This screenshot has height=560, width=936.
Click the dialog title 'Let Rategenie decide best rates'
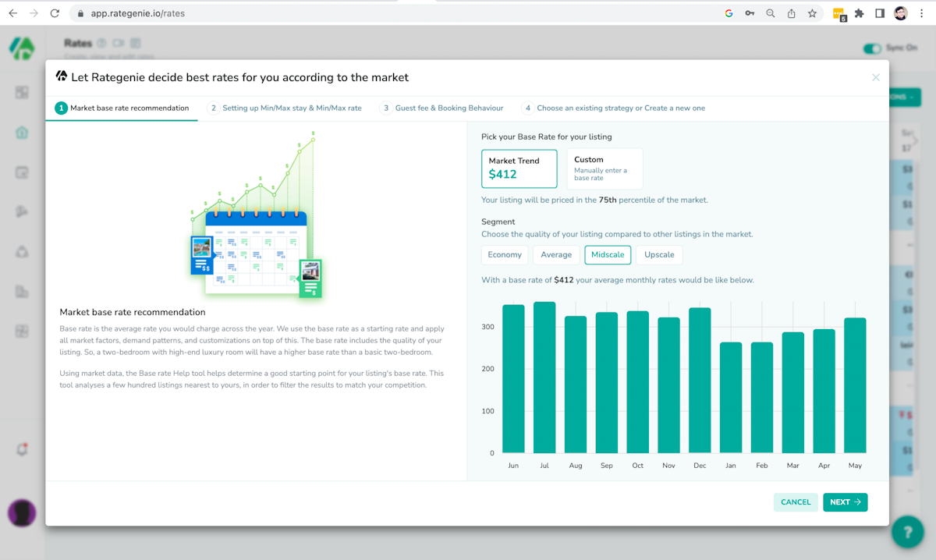coord(240,77)
